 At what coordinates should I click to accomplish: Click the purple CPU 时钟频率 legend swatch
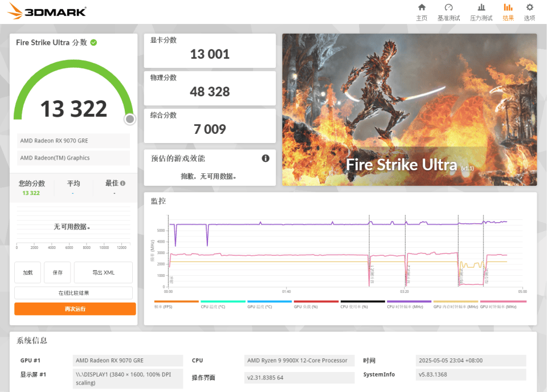click(x=409, y=301)
